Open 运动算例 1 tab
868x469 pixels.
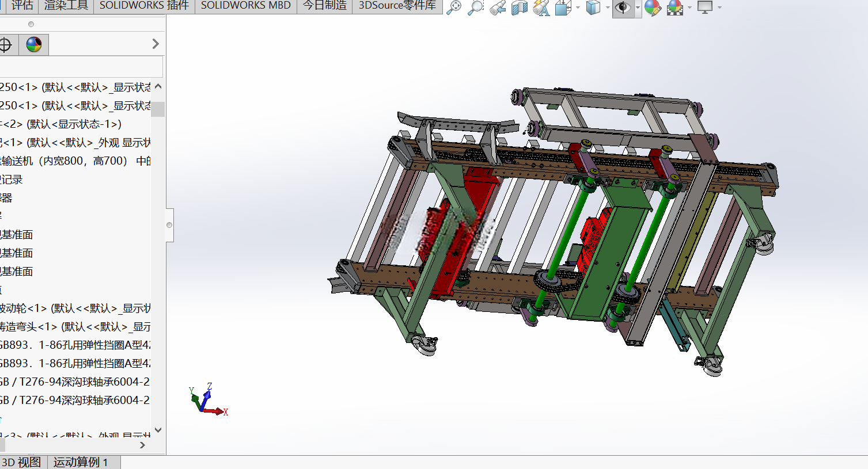(84, 462)
